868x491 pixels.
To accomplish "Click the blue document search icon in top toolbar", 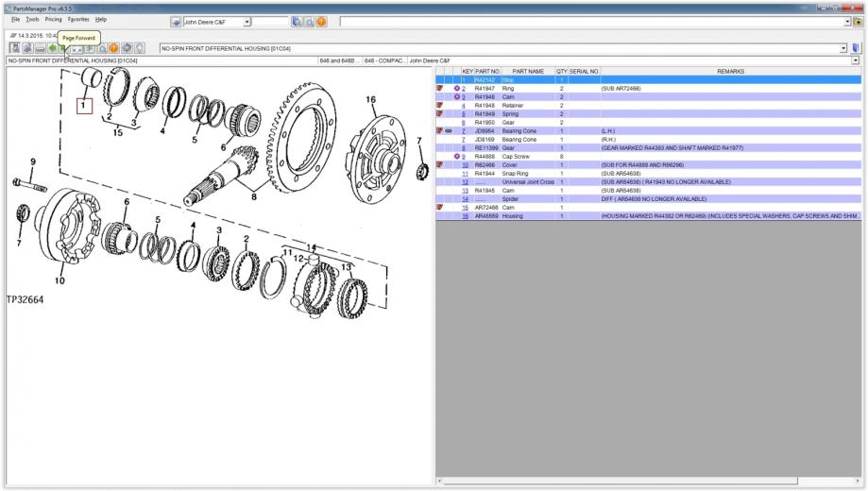I will coord(298,22).
